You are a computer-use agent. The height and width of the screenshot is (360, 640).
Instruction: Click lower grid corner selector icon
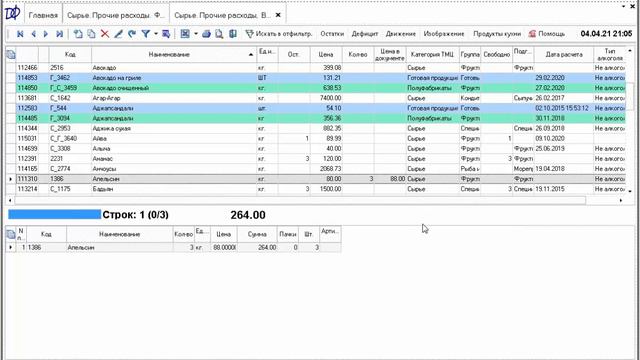11,234
